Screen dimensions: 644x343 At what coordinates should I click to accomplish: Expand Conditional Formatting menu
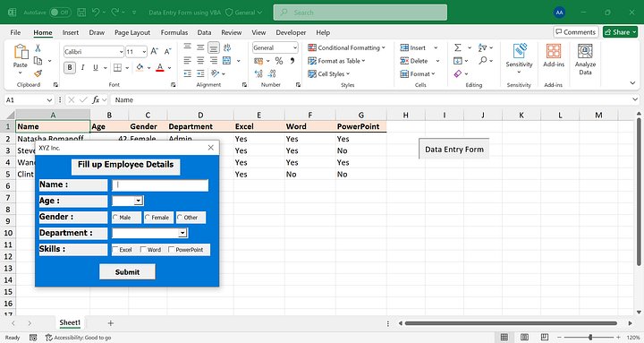point(347,47)
